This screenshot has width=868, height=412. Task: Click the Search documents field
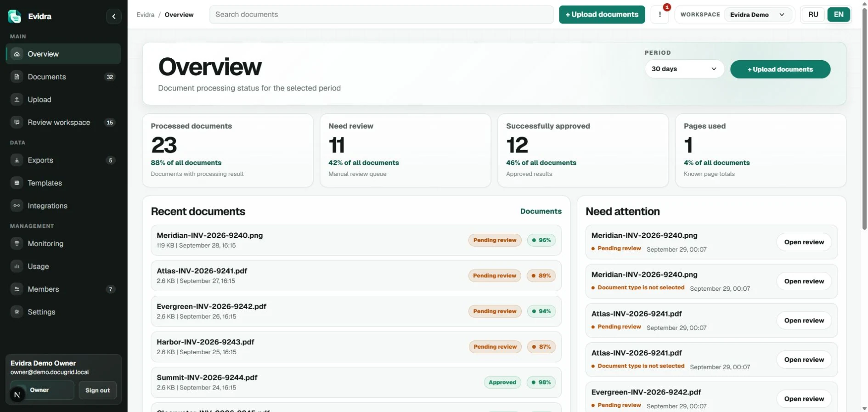[x=381, y=15]
